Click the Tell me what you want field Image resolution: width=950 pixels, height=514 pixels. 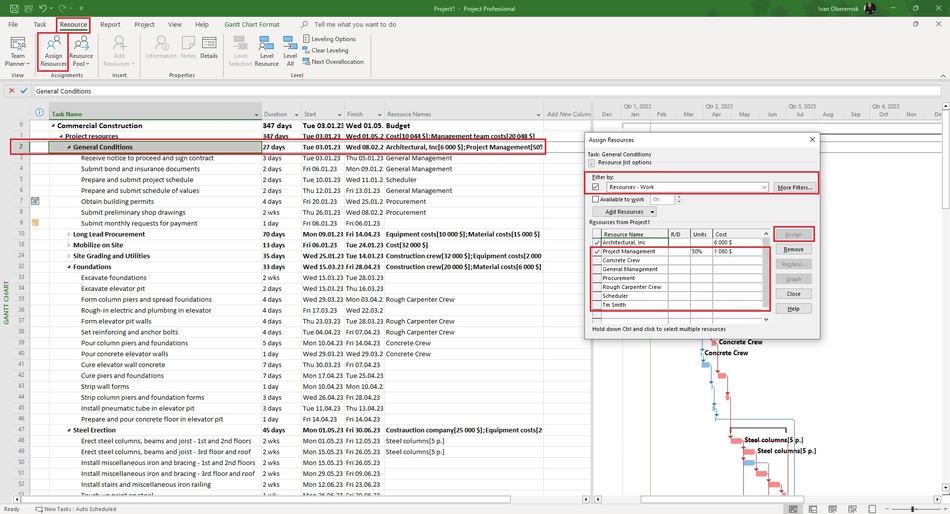click(x=355, y=25)
